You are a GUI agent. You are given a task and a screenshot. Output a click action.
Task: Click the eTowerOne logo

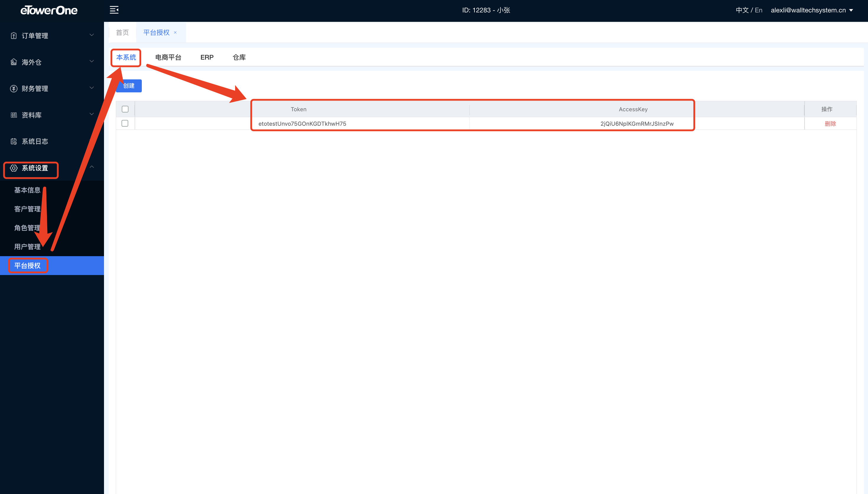tap(49, 10)
